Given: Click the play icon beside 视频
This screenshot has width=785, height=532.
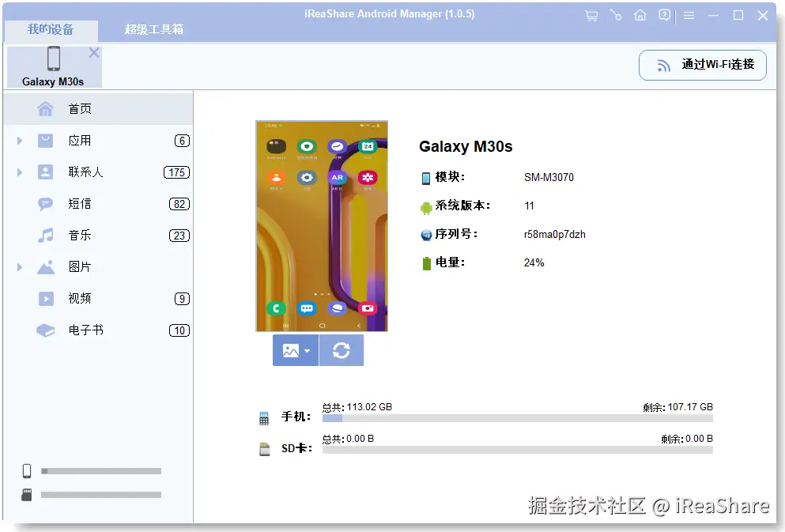Looking at the screenshot, I should [46, 299].
